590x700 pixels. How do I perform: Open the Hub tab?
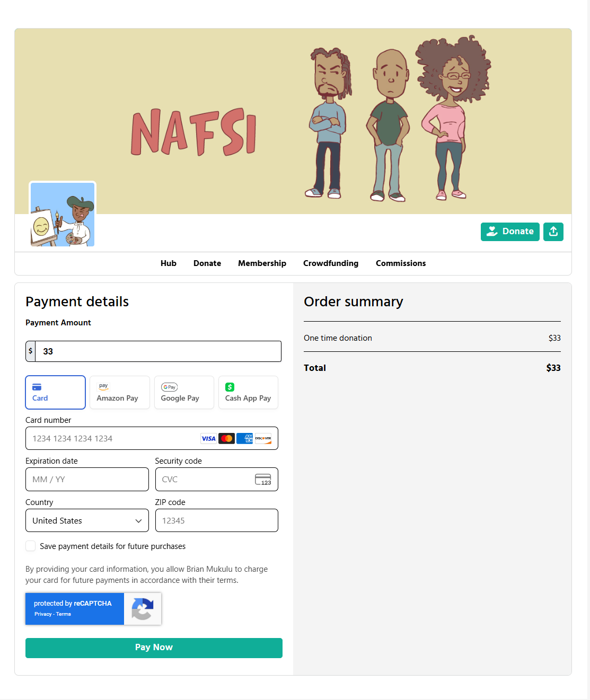[169, 263]
